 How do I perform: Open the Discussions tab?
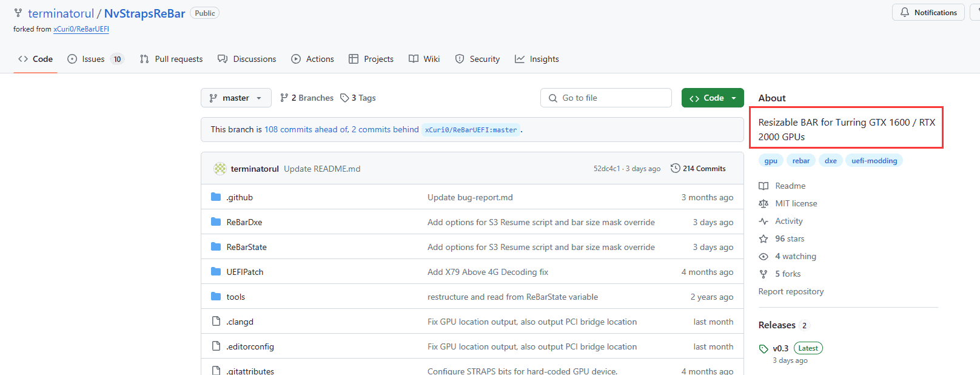click(247, 59)
